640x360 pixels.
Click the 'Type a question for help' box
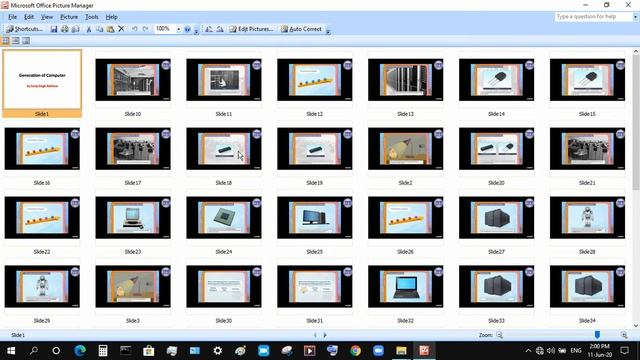pyautogui.click(x=594, y=17)
